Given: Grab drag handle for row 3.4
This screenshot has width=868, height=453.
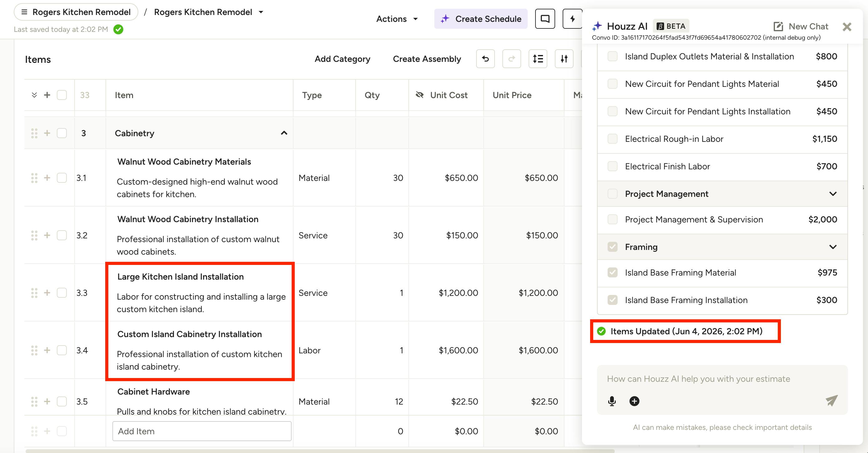Looking at the screenshot, I should (34, 350).
